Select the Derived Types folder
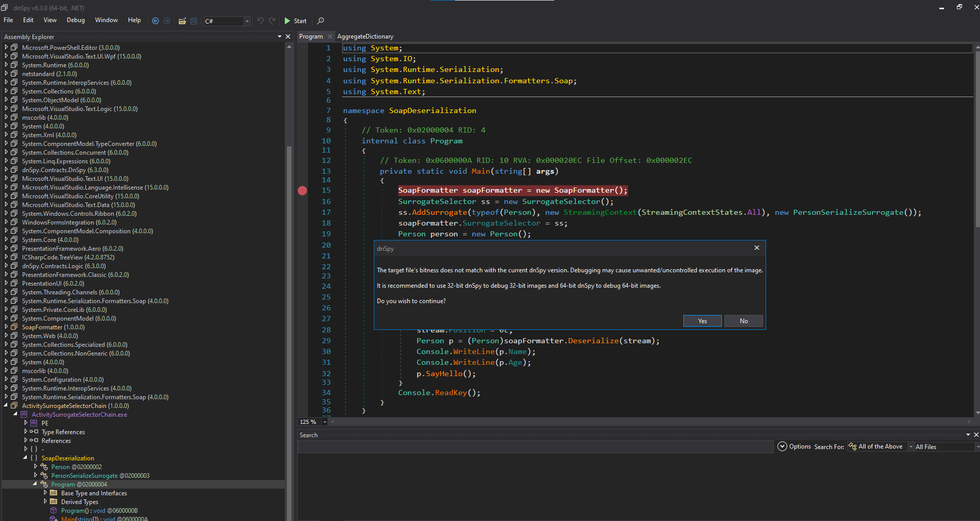Screen dimensions: 980x521 tap(79, 502)
